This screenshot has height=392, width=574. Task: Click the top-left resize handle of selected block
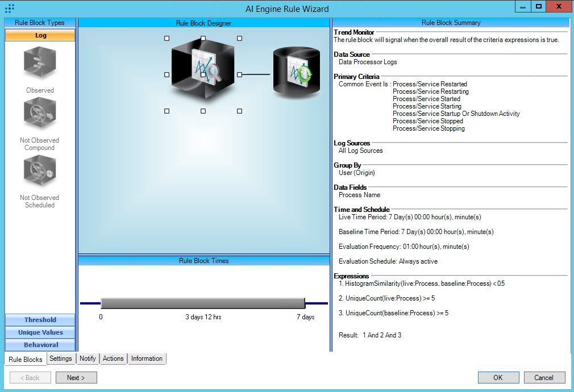pyautogui.click(x=167, y=39)
